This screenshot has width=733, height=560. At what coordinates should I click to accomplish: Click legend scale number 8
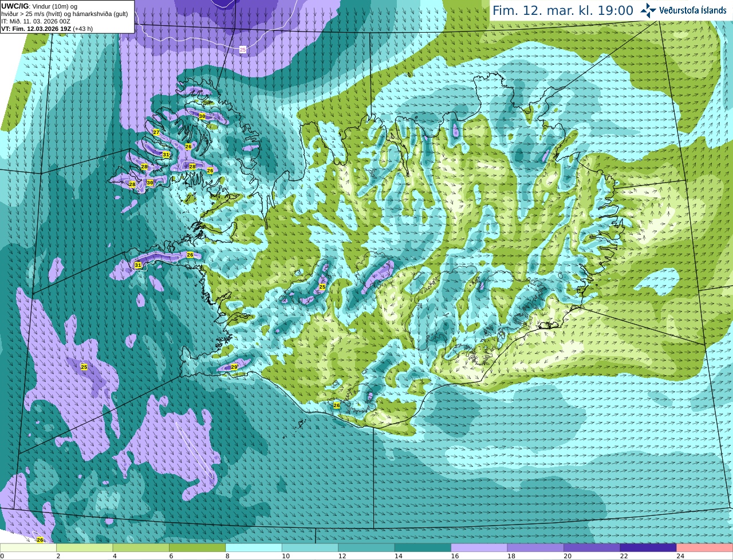click(227, 556)
